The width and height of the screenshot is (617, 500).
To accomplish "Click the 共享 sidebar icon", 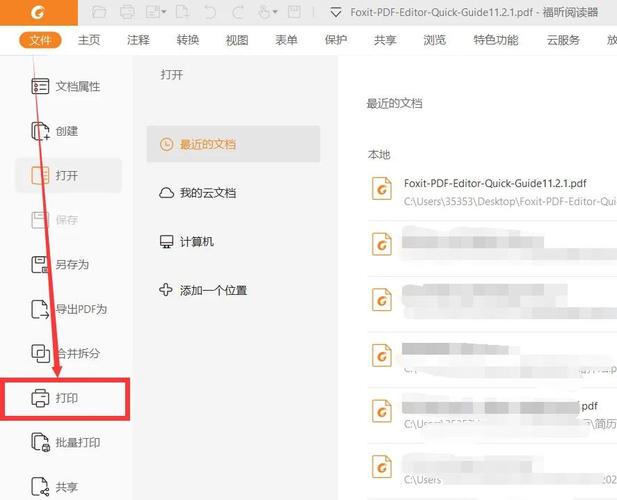I will pos(40,487).
